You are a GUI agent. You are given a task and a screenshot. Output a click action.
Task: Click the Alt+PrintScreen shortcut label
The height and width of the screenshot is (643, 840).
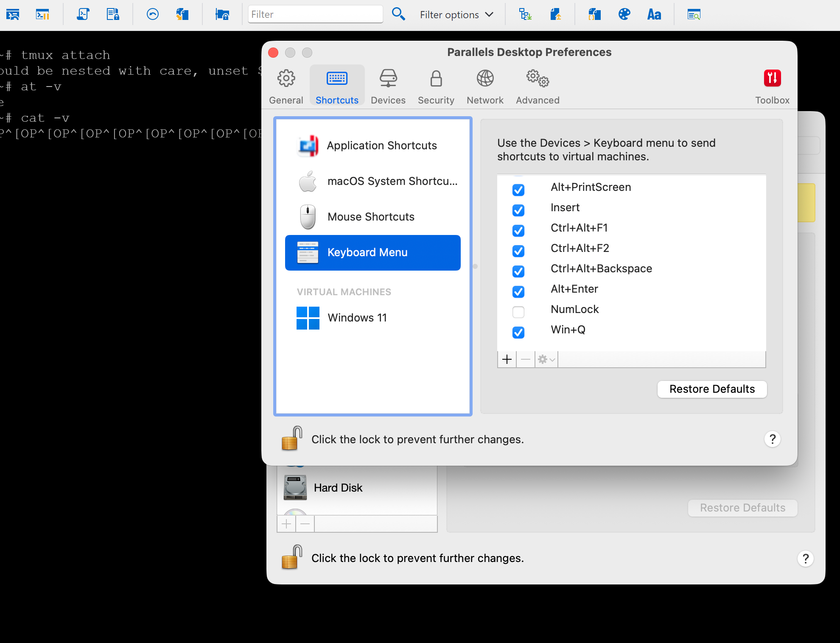(591, 187)
